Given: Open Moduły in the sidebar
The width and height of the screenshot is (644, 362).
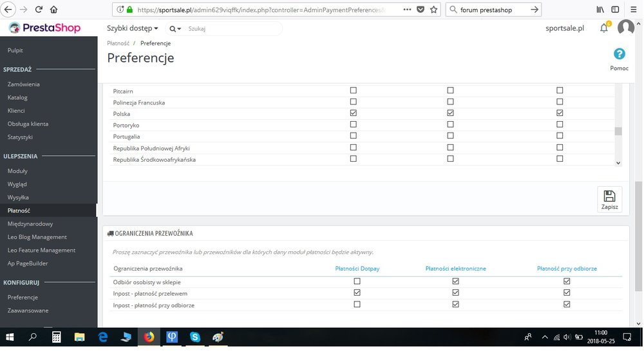Looking at the screenshot, I should point(17,171).
